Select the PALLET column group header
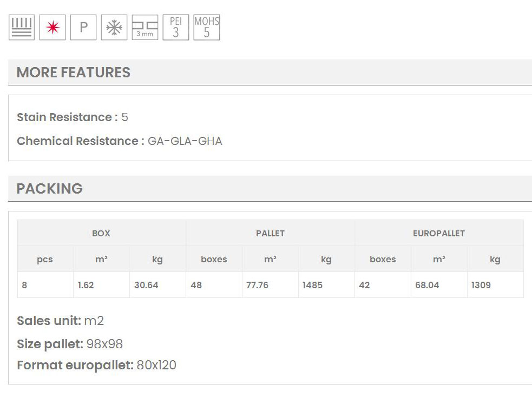The image size is (532, 398). [270, 234]
